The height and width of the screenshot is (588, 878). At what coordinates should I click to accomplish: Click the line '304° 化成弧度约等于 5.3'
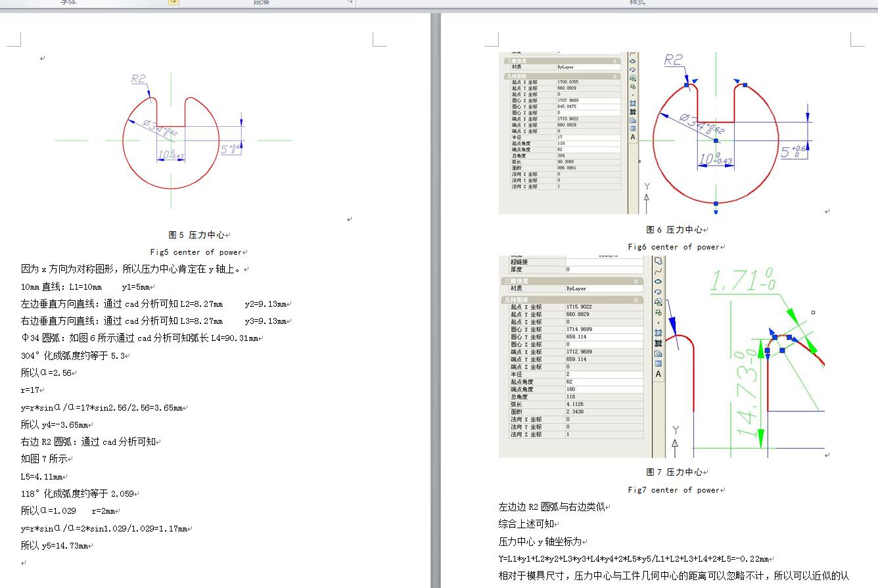[73, 355]
